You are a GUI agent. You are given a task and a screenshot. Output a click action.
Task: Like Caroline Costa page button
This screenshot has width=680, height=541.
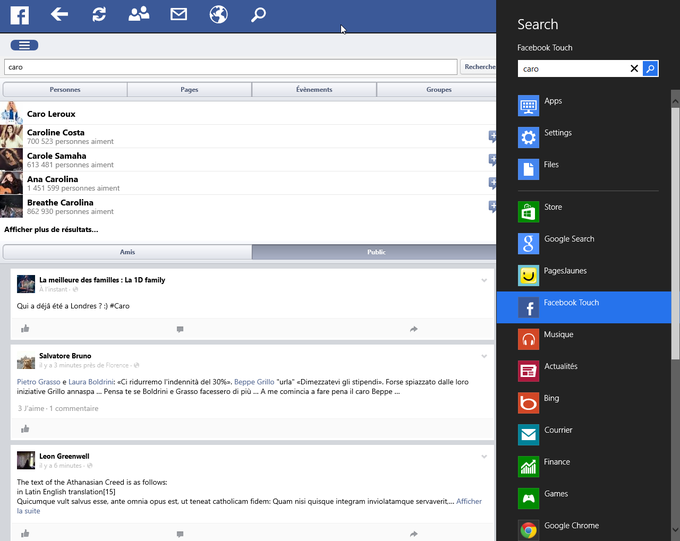point(493,136)
